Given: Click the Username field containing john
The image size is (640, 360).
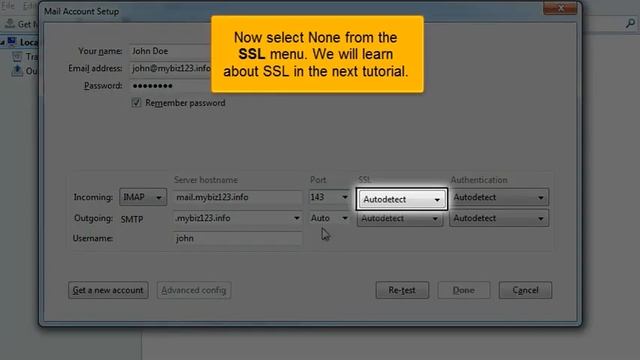Looking at the screenshot, I should click(238, 238).
